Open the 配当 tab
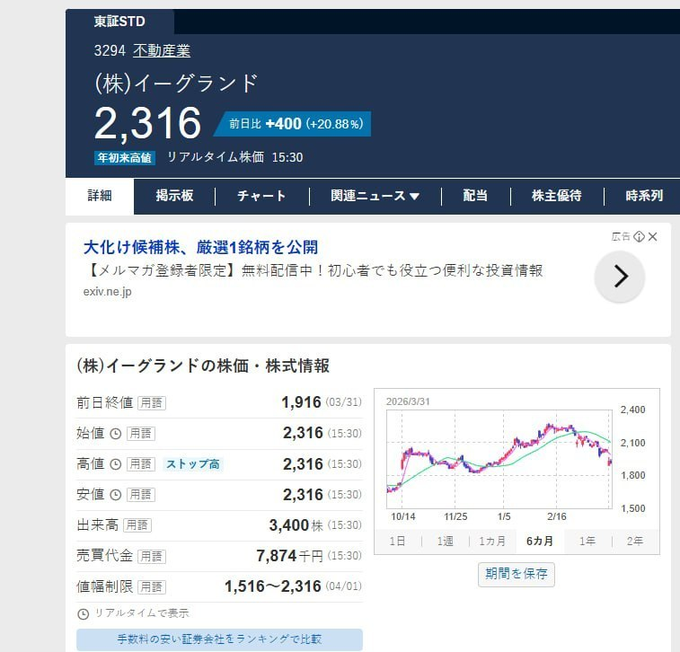The image size is (680, 652). click(475, 196)
